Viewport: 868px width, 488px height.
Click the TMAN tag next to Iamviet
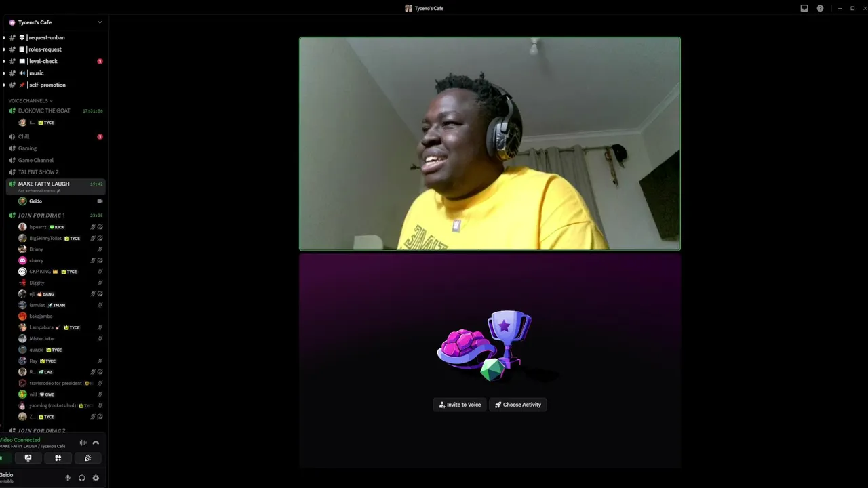[56, 305]
